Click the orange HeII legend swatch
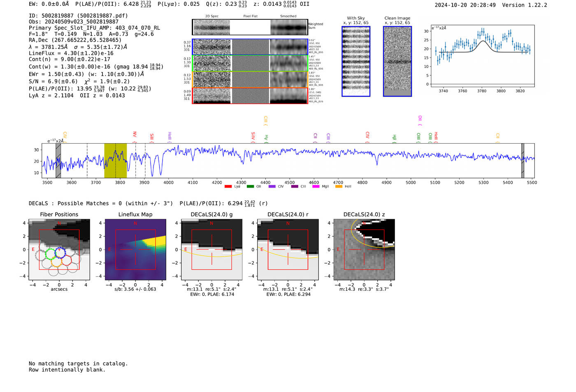This screenshot has width=576, height=392. pyautogui.click(x=339, y=186)
